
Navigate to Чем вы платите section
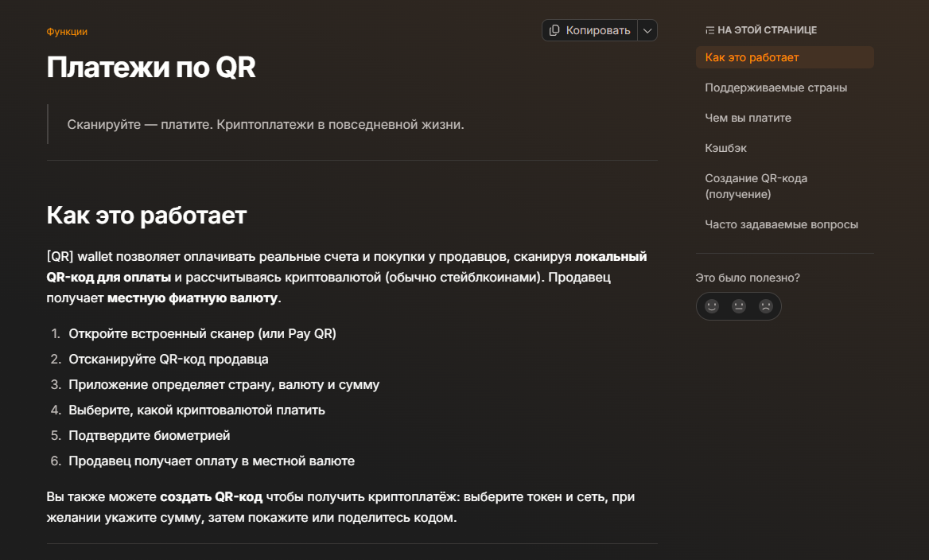coord(748,118)
